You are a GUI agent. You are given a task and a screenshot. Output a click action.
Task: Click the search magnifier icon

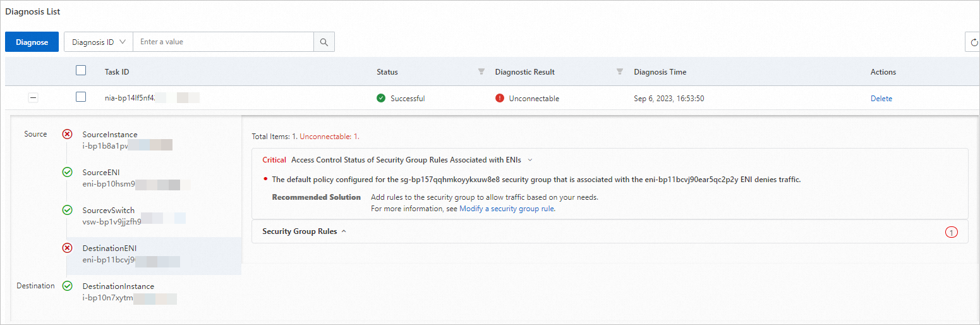pos(324,42)
